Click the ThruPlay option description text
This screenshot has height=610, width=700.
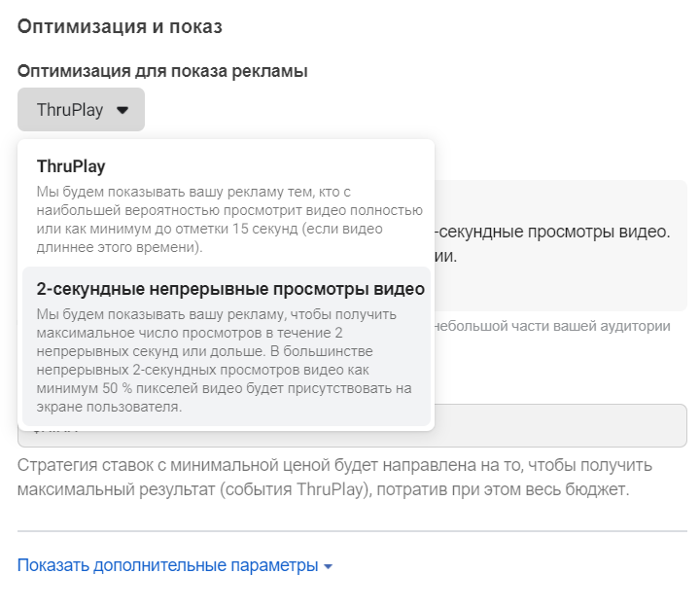pyautogui.click(x=229, y=220)
